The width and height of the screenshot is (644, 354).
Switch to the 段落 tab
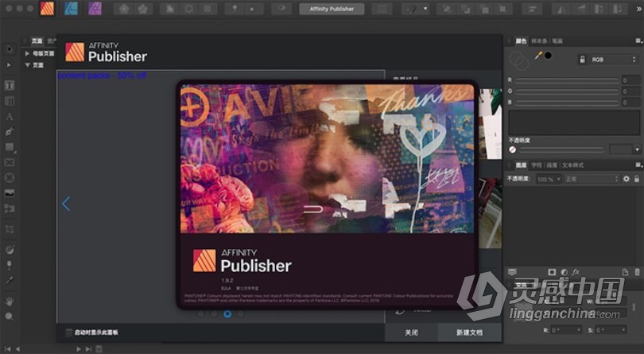click(x=552, y=165)
